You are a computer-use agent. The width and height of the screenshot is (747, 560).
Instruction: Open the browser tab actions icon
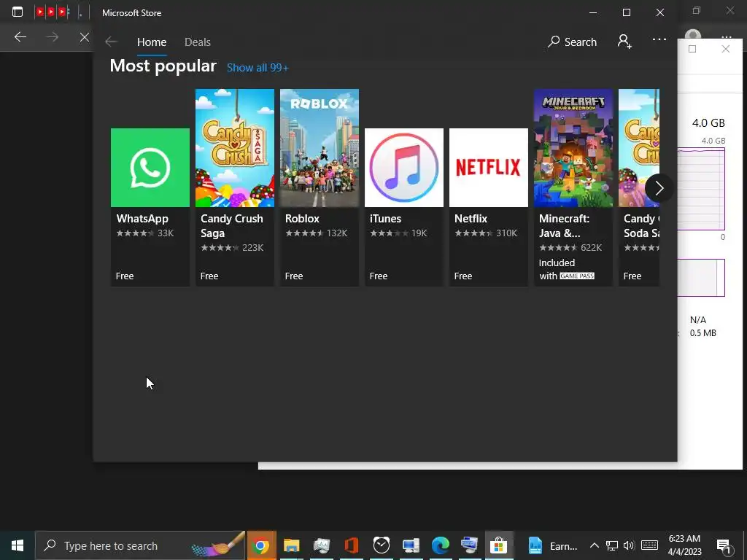pos(18,12)
